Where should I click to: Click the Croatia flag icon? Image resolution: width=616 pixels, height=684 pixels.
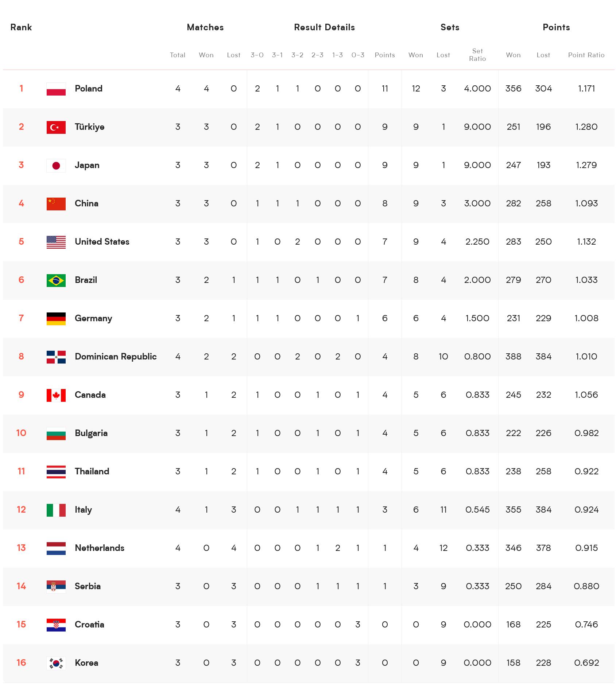pyautogui.click(x=56, y=625)
